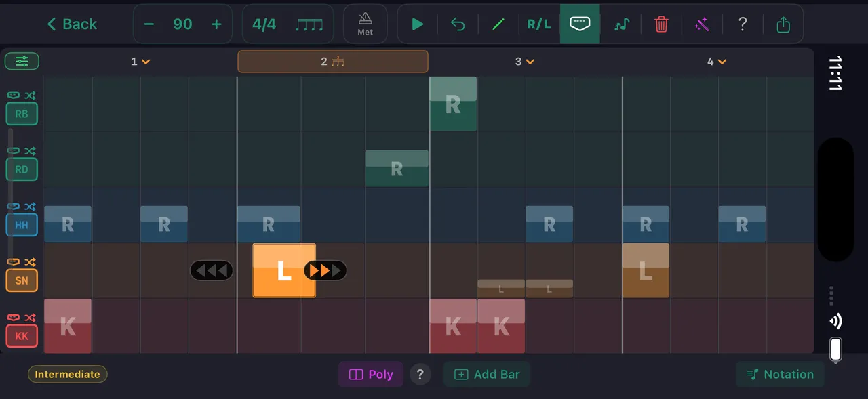Click the speaker sound waves icon
Image resolution: width=868 pixels, height=399 pixels.
(x=836, y=321)
